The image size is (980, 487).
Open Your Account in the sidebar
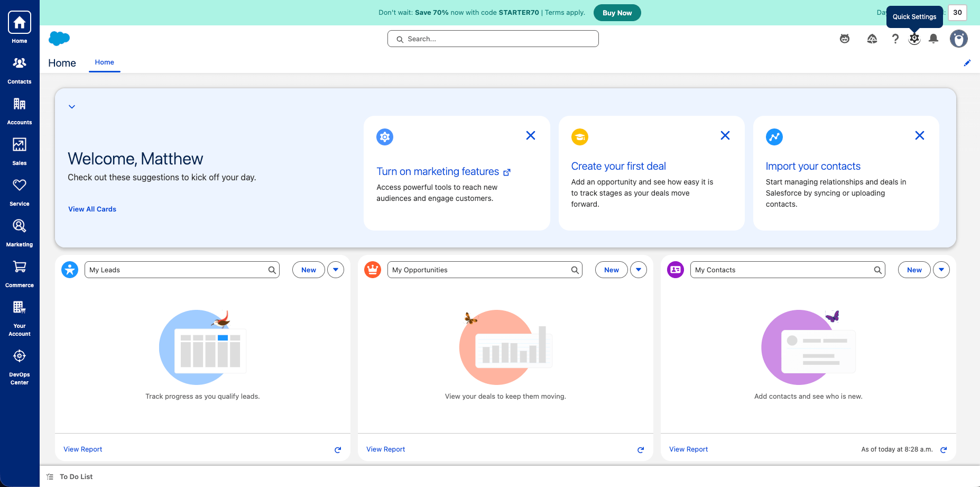coord(20,318)
